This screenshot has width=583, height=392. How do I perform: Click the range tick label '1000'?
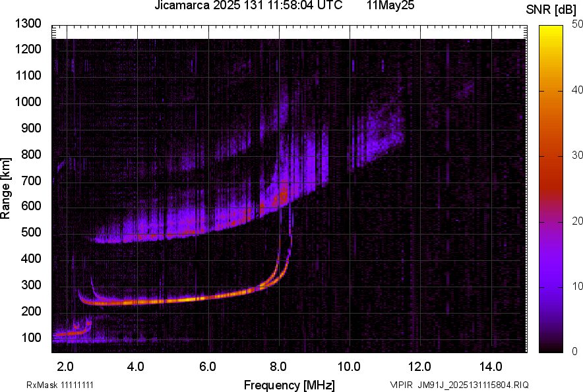28,101
